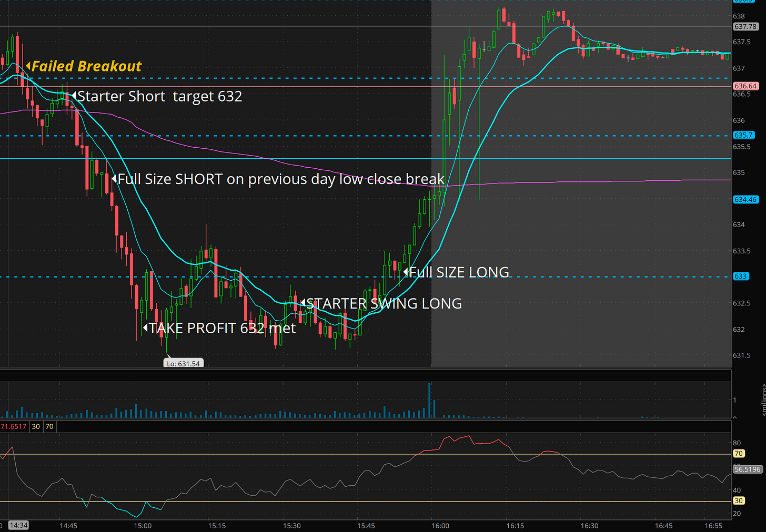Click the 16:00 time axis label
This screenshot has height=532, width=766.
coord(440,526)
